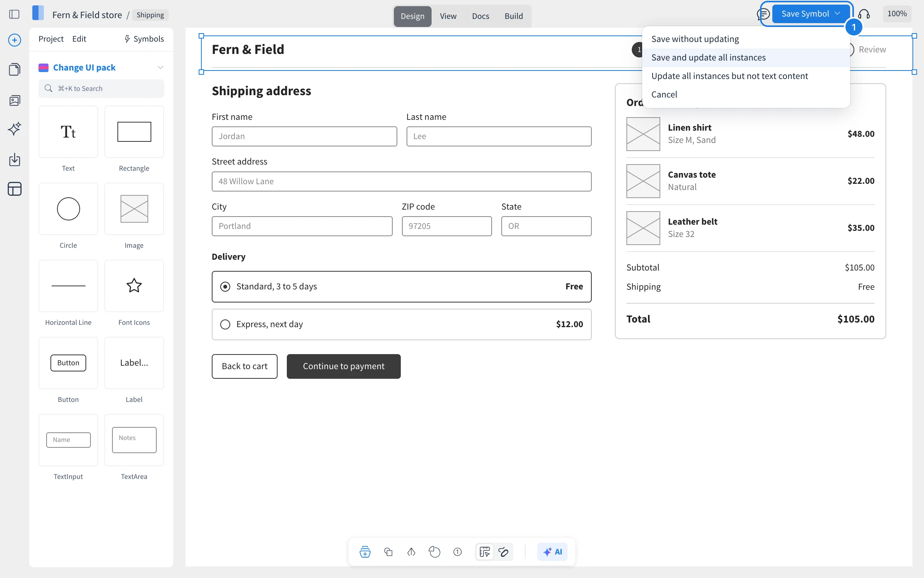Click the AI assistant button
This screenshot has height=578, width=924.
(552, 552)
